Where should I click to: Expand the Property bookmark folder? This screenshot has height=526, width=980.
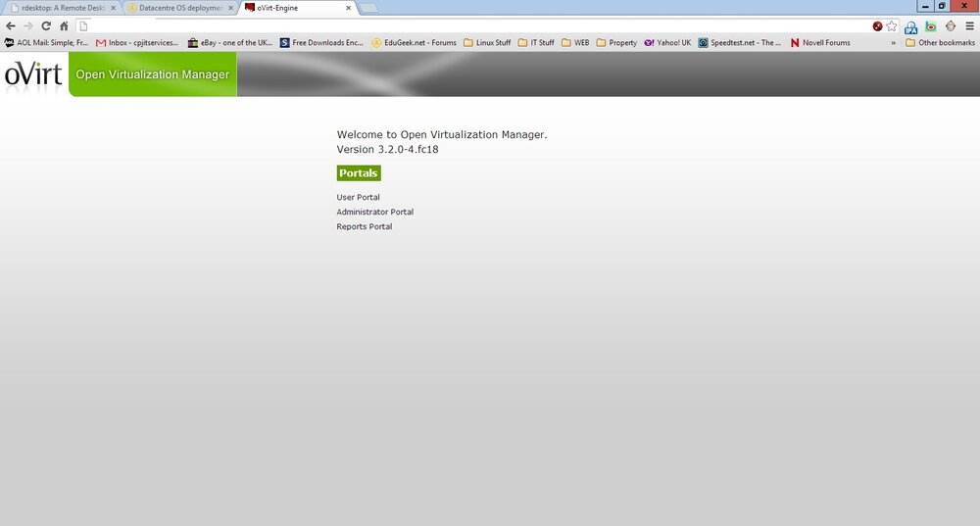pyautogui.click(x=616, y=43)
